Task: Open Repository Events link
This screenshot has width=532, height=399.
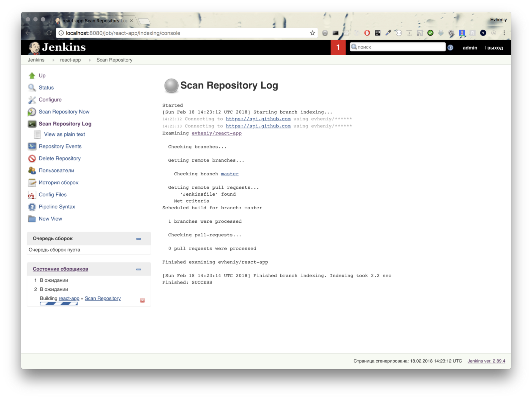Action: pos(60,146)
